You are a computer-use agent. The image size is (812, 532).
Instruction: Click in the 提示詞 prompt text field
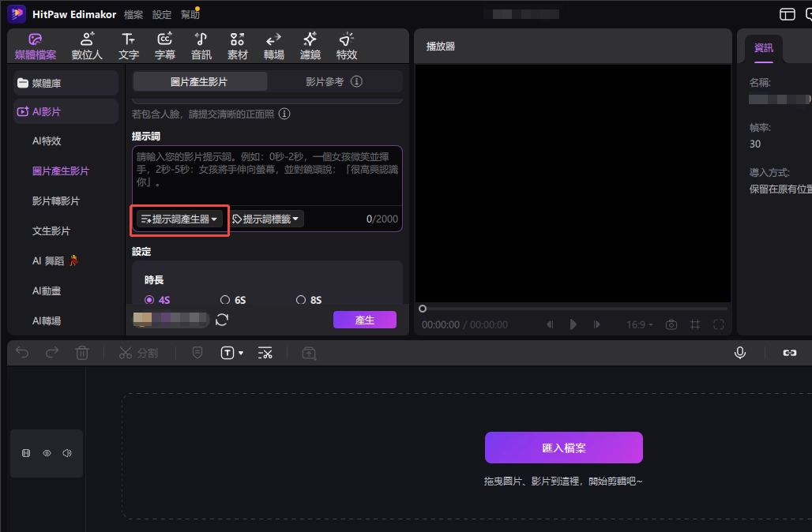click(266, 175)
